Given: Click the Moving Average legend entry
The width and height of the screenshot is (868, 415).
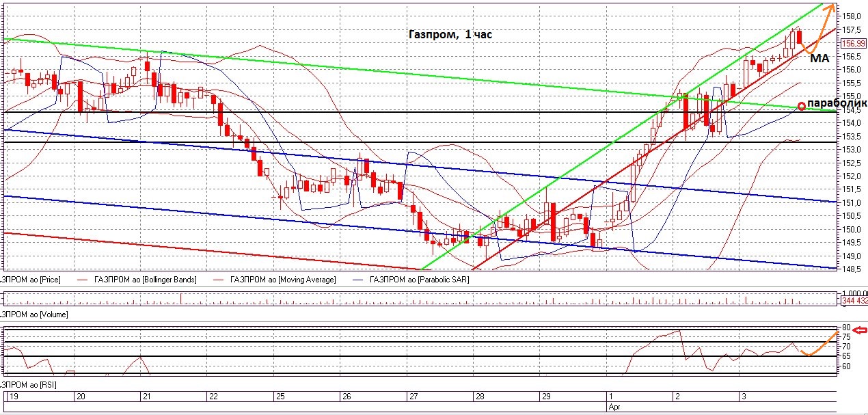Looking at the screenshot, I should click(x=283, y=280).
